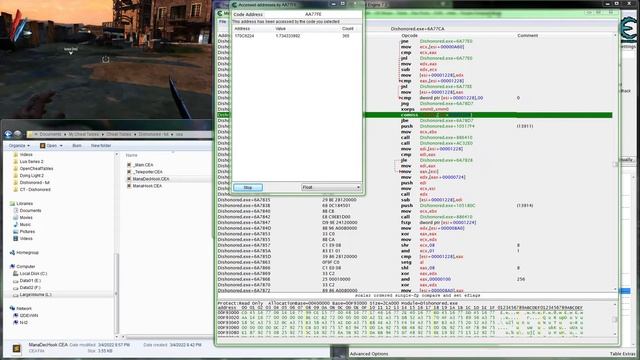Screen dimensions: 640x360
Task: Select My Cheat Tables in the address bar
Action: click(84, 134)
